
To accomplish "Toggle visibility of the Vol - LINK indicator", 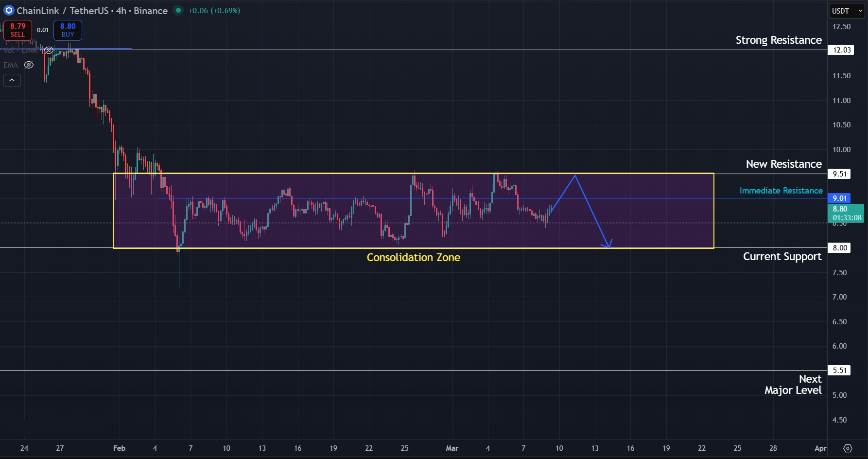I will tap(48, 50).
